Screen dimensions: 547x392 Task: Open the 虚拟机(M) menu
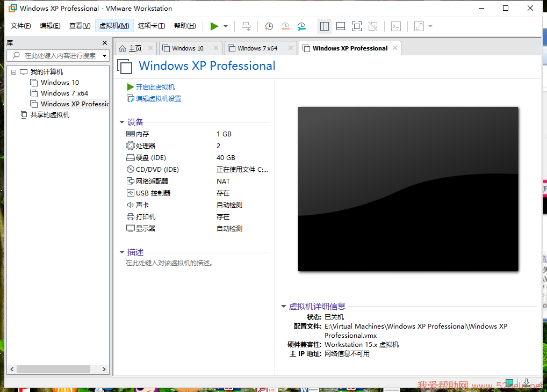pyautogui.click(x=114, y=26)
